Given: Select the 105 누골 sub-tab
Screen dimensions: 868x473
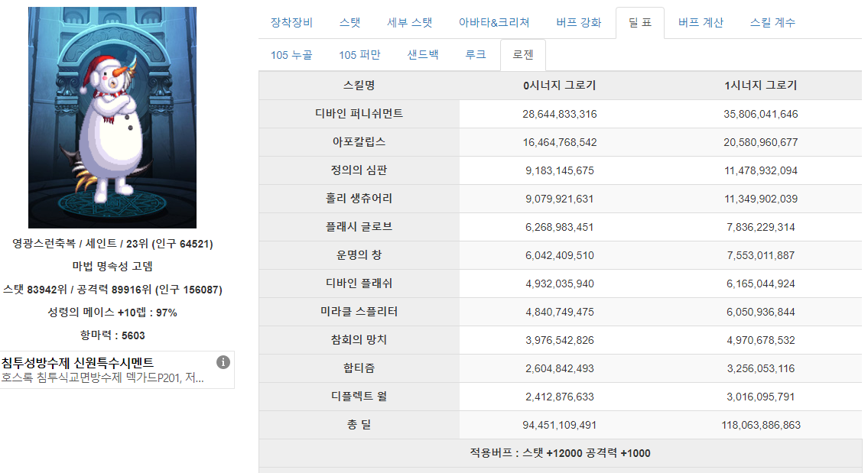Looking at the screenshot, I should point(291,55).
